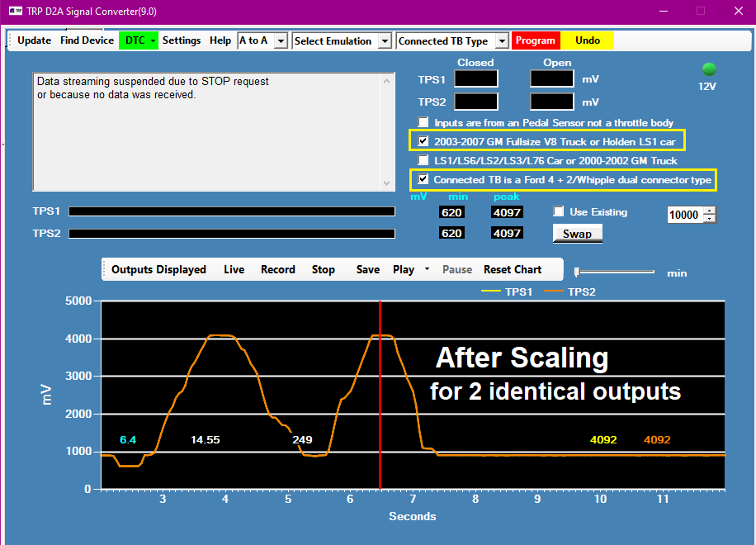Click Stop in chart toolbar
Viewport: 756px width, 545px height.
[323, 269]
